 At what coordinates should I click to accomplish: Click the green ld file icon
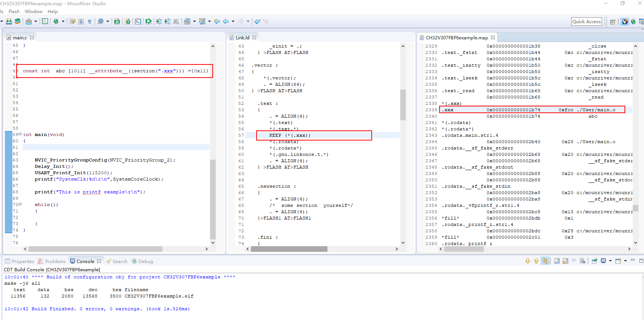click(x=117, y=21)
